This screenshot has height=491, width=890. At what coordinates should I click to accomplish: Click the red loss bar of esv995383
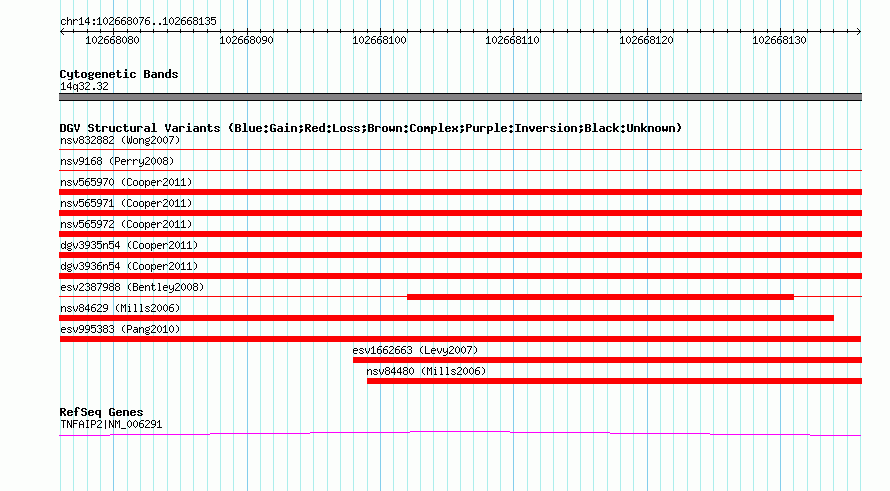click(x=460, y=339)
